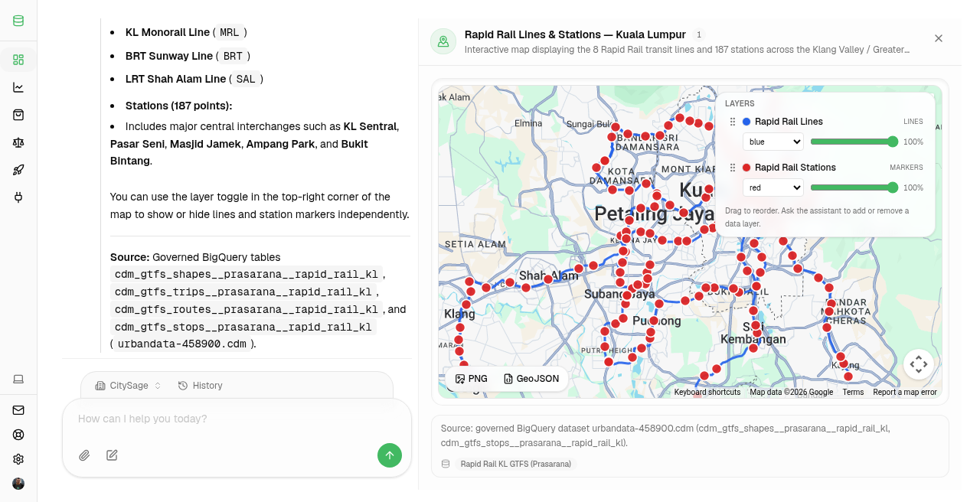Click the Rapid Rail Stations layer label
The width and height of the screenshot is (980, 502).
795,168
